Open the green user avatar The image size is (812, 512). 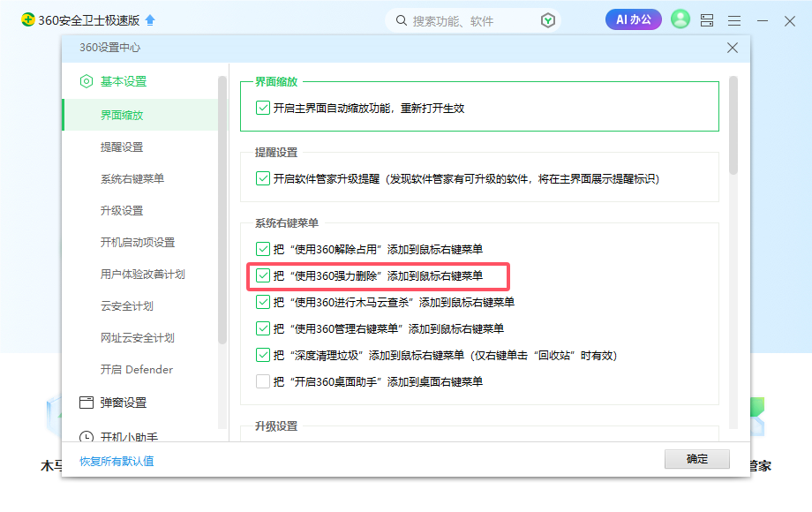click(680, 19)
